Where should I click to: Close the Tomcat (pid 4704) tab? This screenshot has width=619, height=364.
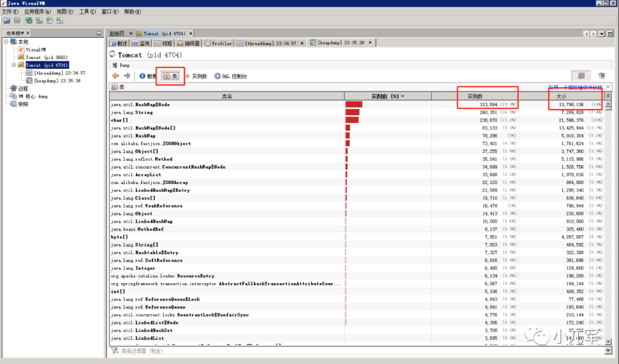point(190,34)
